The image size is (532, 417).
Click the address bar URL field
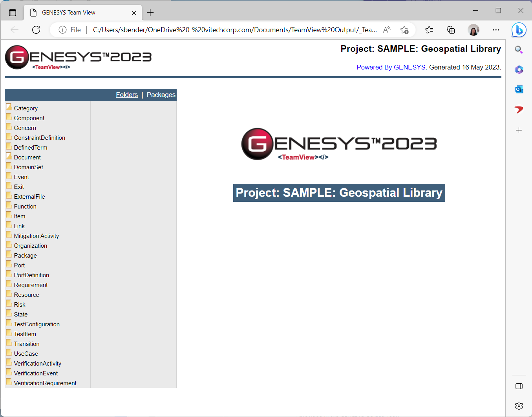point(235,30)
